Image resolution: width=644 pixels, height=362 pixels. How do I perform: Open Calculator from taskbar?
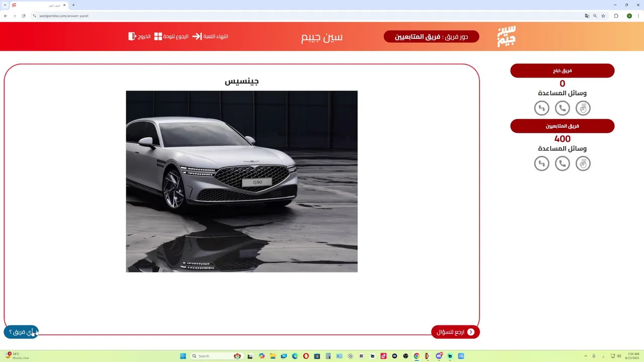[328, 356]
